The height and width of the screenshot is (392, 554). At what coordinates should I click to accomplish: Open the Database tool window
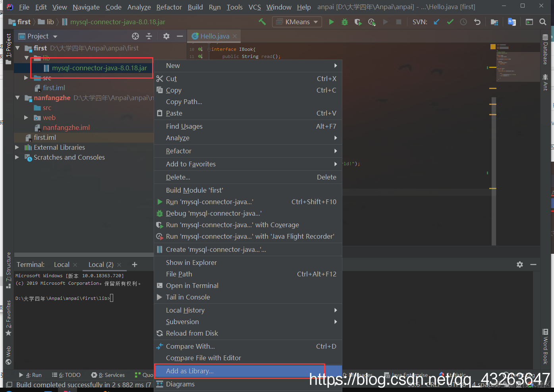pyautogui.click(x=545, y=49)
